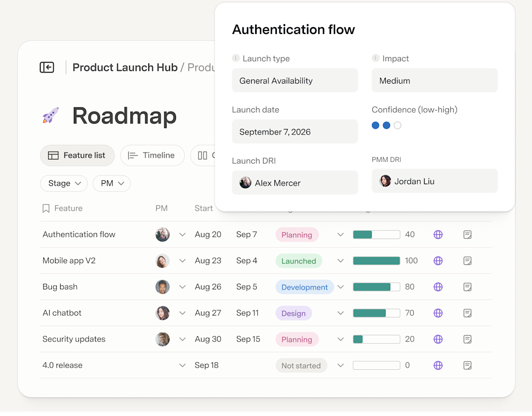Open notes icon for Authentication flow row
This screenshot has height=416, width=532.
tap(467, 234)
